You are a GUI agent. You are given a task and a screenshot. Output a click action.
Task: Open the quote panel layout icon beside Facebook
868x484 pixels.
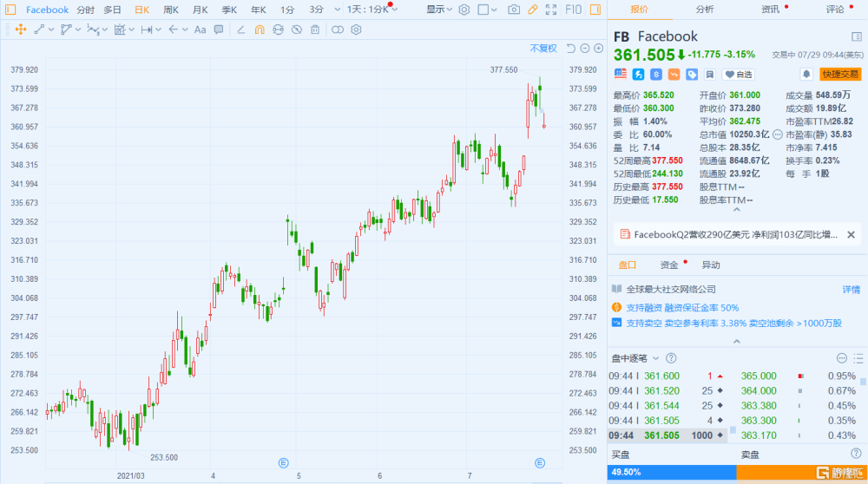857,36
